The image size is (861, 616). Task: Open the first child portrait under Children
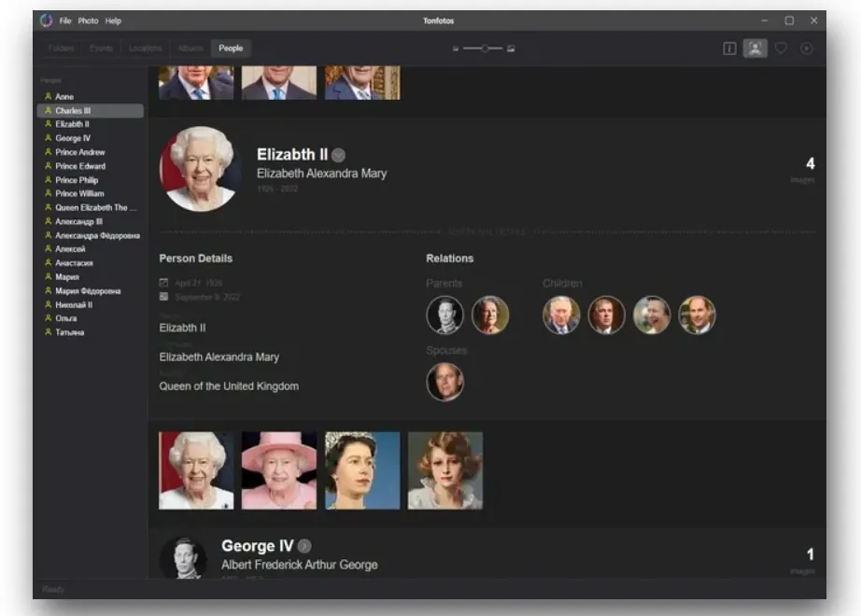561,315
